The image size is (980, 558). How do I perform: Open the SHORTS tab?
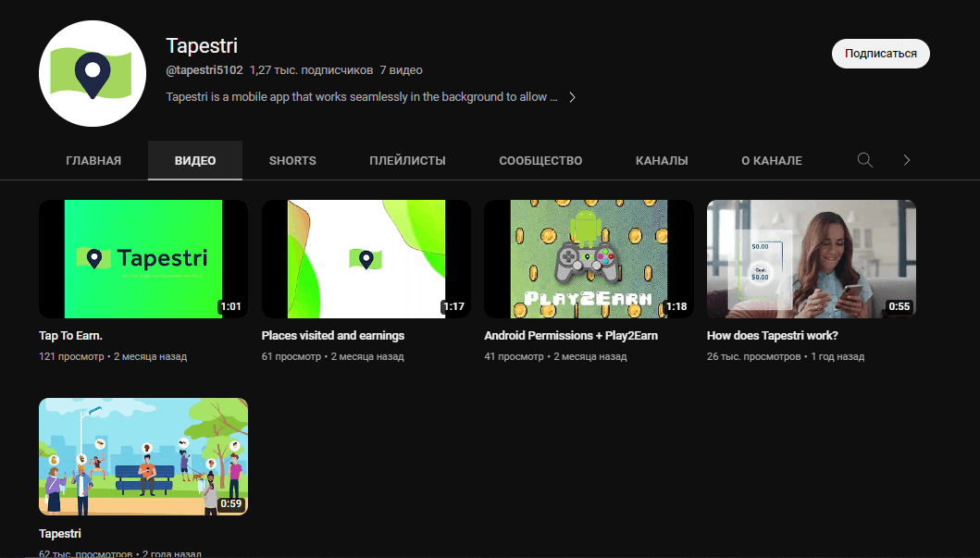[x=292, y=160]
